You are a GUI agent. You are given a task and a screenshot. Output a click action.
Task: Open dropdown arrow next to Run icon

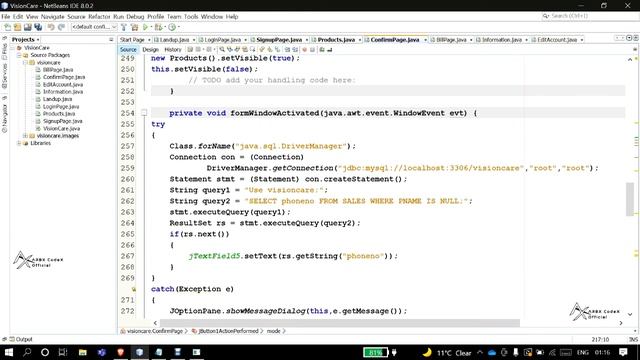pyautogui.click(x=151, y=27)
